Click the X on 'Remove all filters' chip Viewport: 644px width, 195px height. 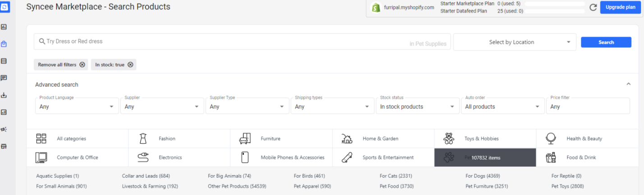point(82,65)
